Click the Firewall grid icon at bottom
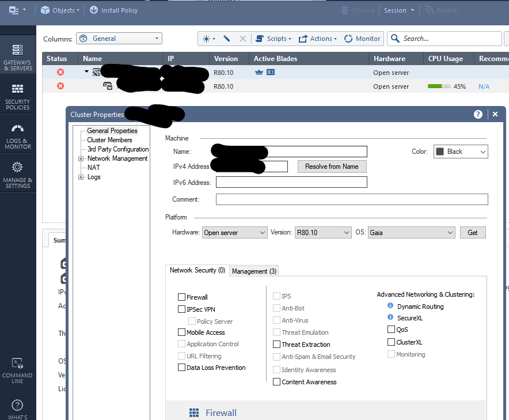 point(194,413)
